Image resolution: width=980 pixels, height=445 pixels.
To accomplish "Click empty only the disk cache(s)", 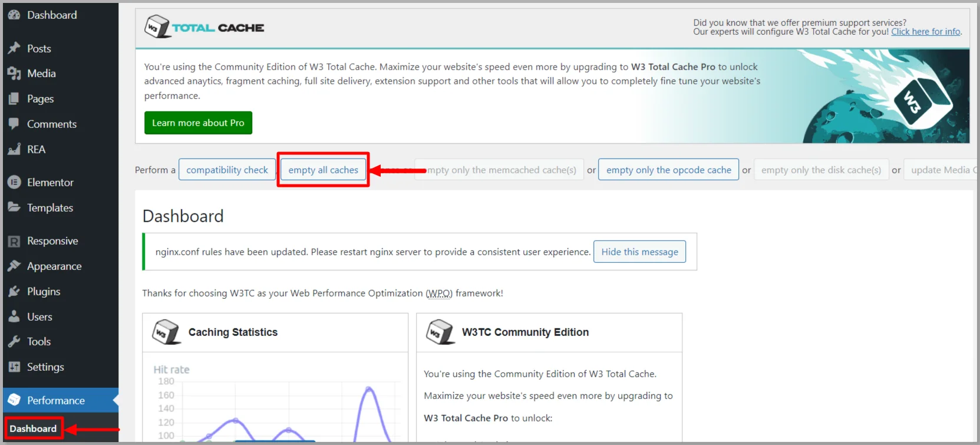I will (x=821, y=170).
